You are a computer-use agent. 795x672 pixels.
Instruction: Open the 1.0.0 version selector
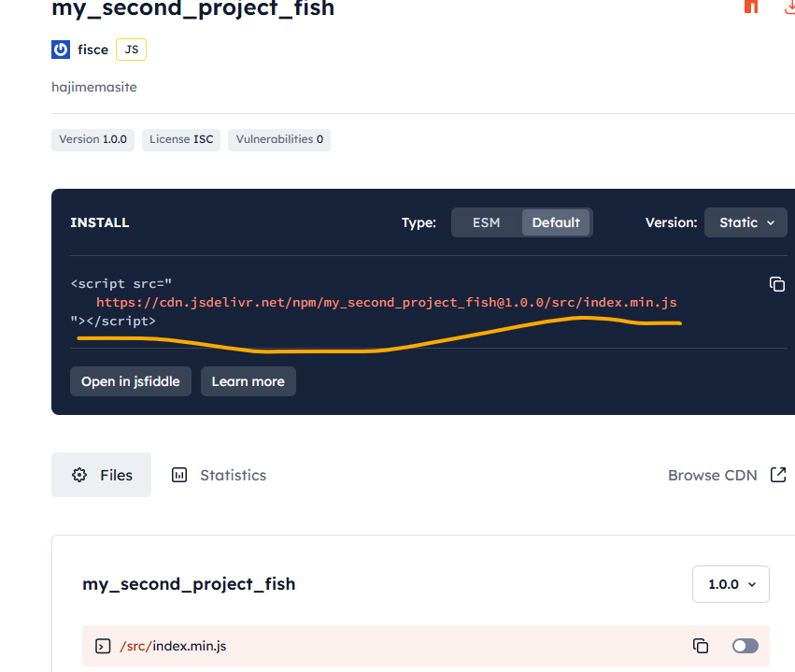[731, 584]
